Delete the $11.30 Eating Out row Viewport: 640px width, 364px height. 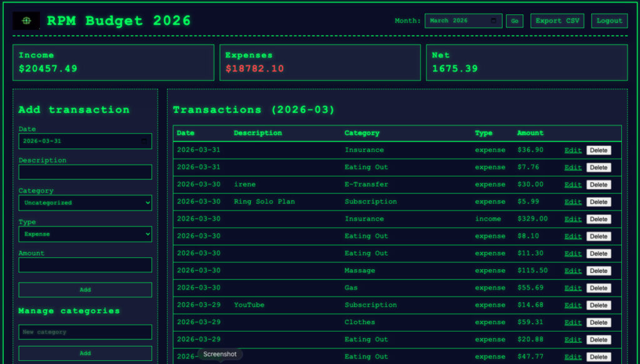click(x=599, y=253)
